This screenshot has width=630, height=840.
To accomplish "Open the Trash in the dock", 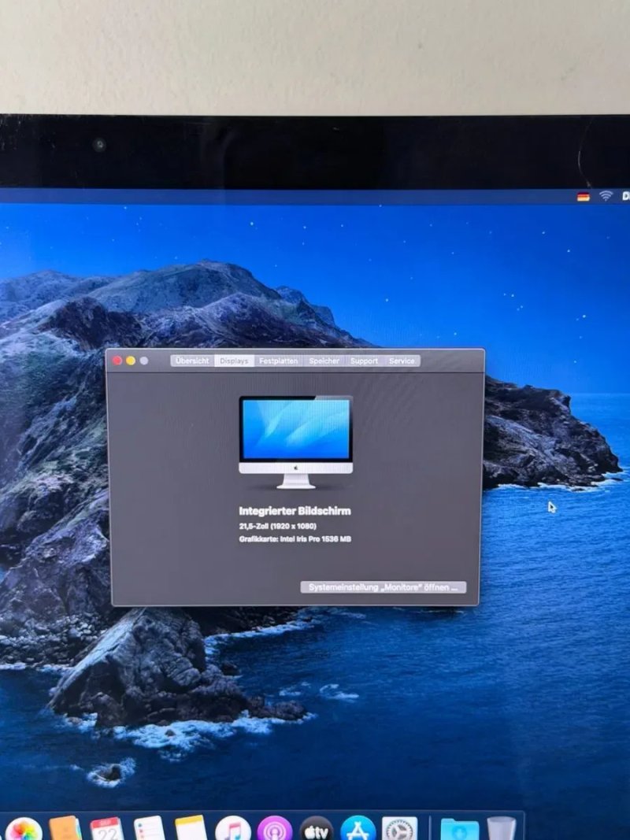I will (502, 829).
